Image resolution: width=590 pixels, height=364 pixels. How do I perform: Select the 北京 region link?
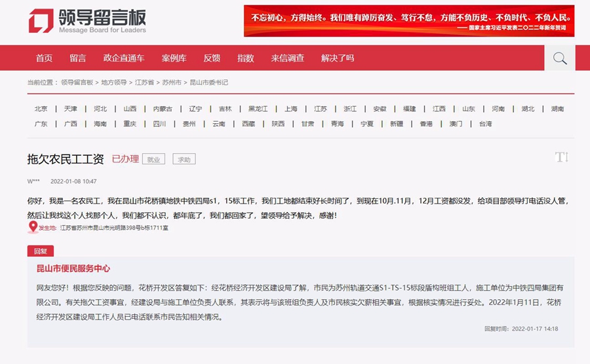[x=41, y=109]
